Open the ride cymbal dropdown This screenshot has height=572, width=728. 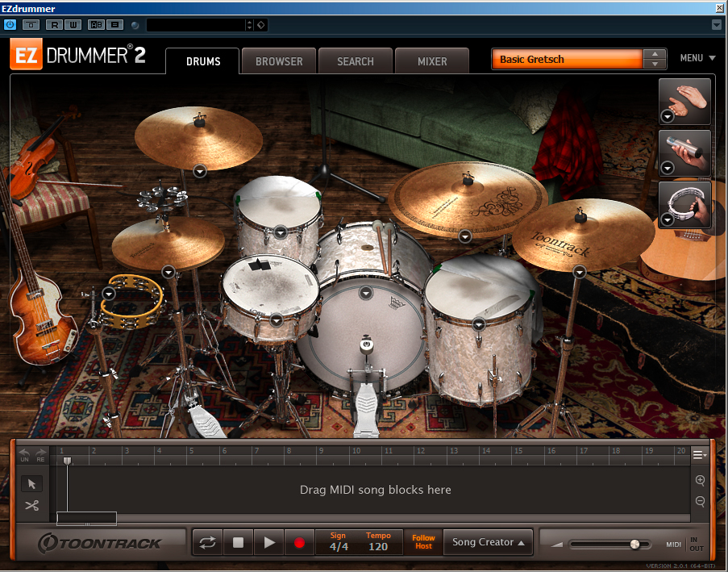pos(464,236)
